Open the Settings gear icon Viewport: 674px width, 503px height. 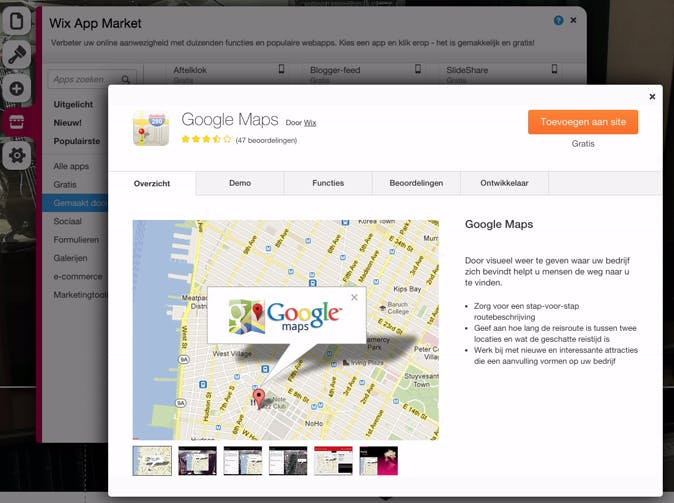pyautogui.click(x=16, y=155)
